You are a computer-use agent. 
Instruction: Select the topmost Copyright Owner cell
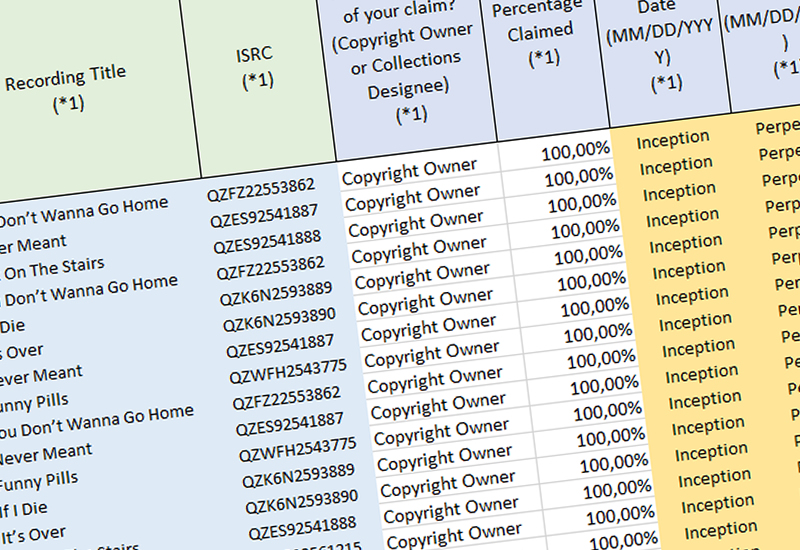click(x=410, y=171)
